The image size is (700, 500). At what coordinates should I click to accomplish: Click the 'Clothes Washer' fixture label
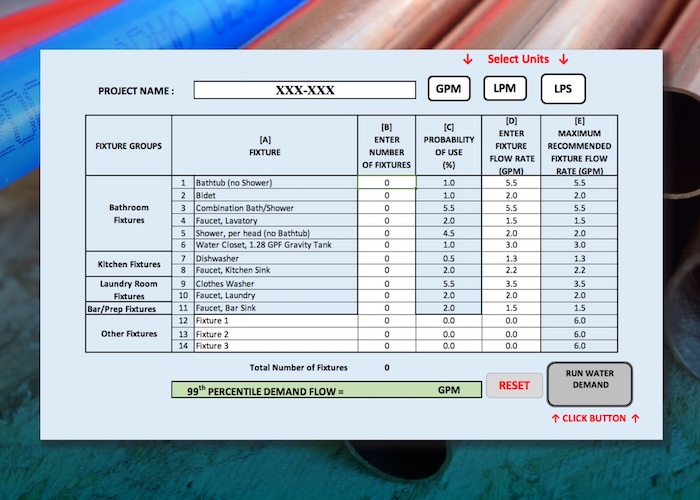(x=225, y=283)
